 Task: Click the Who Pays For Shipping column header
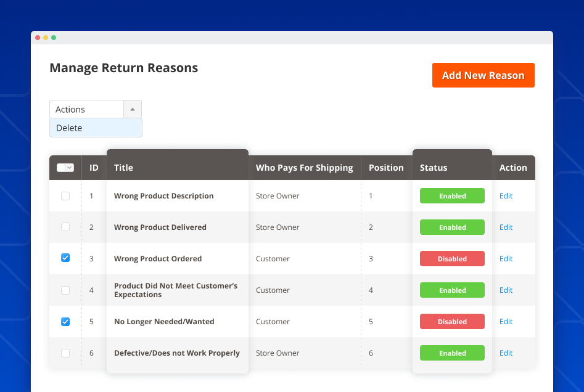click(x=305, y=167)
